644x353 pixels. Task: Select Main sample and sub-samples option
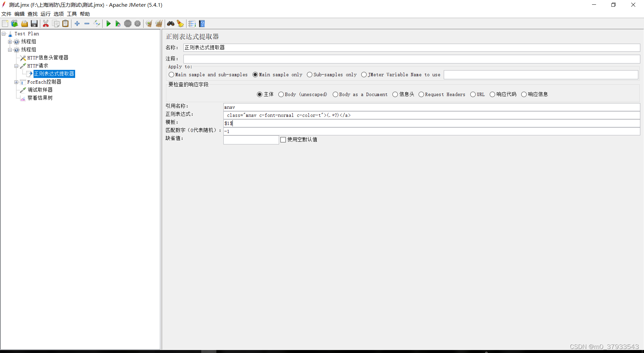pos(171,75)
